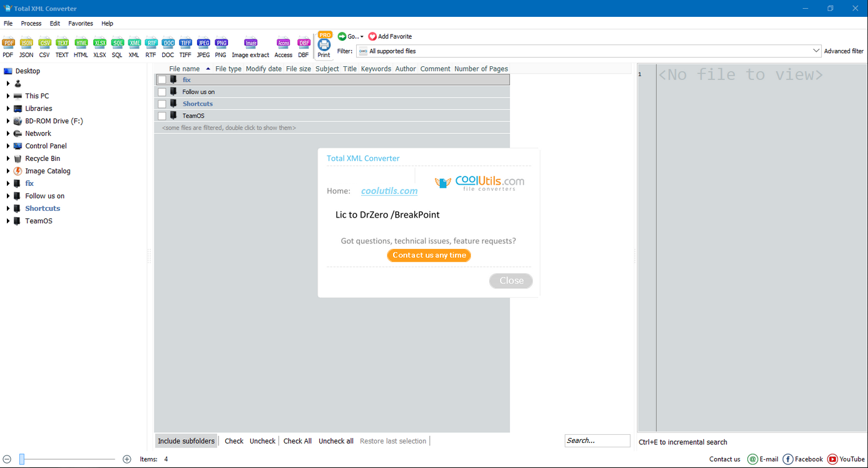
Task: Toggle Include subfolders option
Action: pos(186,441)
